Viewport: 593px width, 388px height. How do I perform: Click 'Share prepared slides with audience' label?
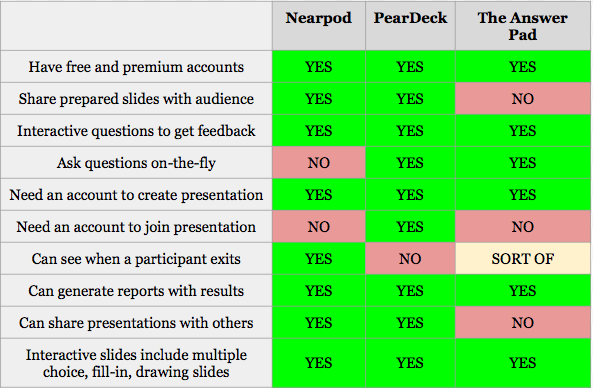point(136,99)
